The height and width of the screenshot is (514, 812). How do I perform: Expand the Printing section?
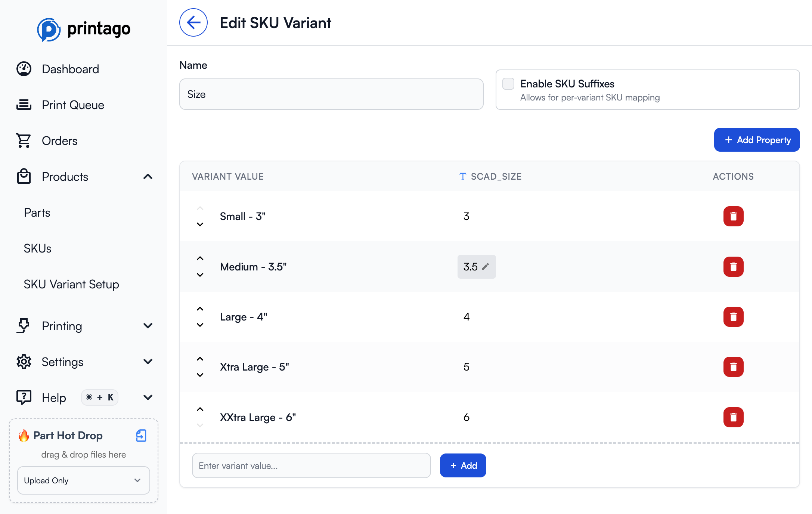148,325
